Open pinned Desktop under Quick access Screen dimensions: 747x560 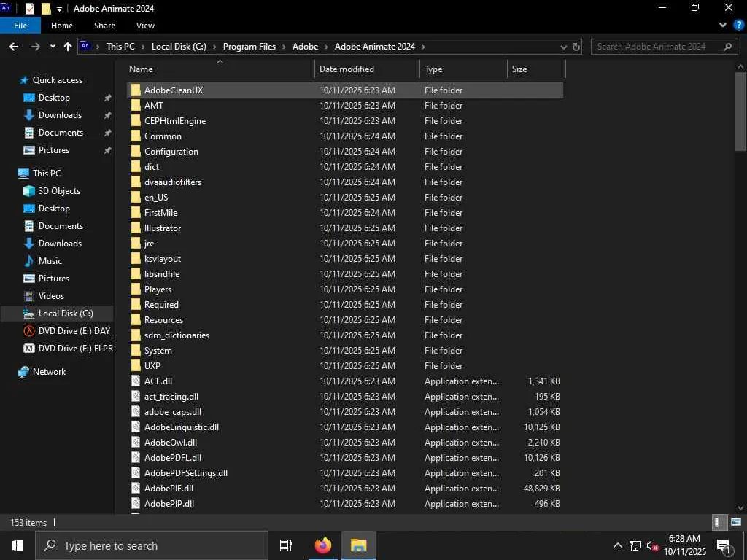[x=54, y=98]
